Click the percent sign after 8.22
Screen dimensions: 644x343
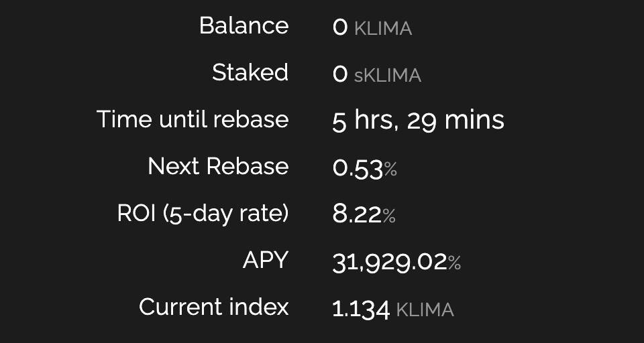coord(389,216)
